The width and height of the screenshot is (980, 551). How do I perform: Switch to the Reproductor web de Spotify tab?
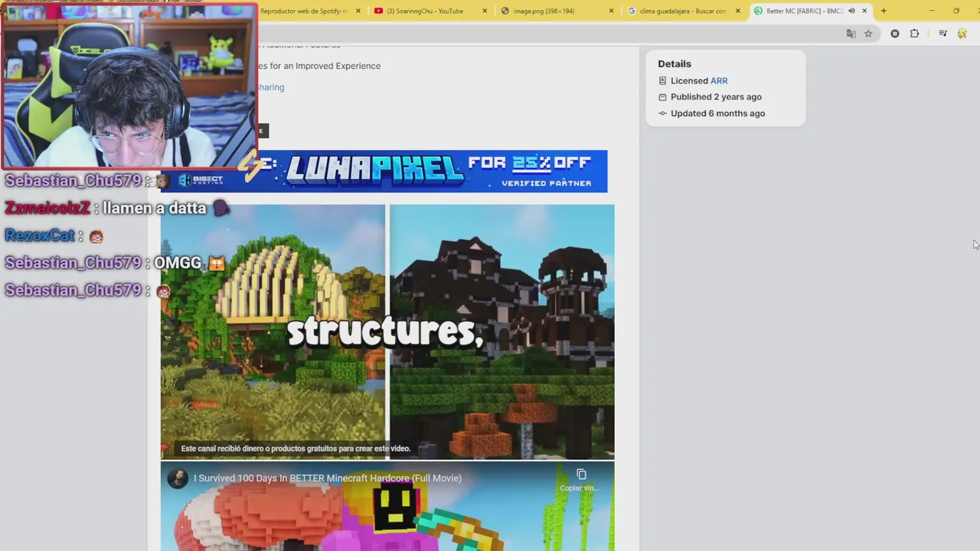(x=304, y=11)
